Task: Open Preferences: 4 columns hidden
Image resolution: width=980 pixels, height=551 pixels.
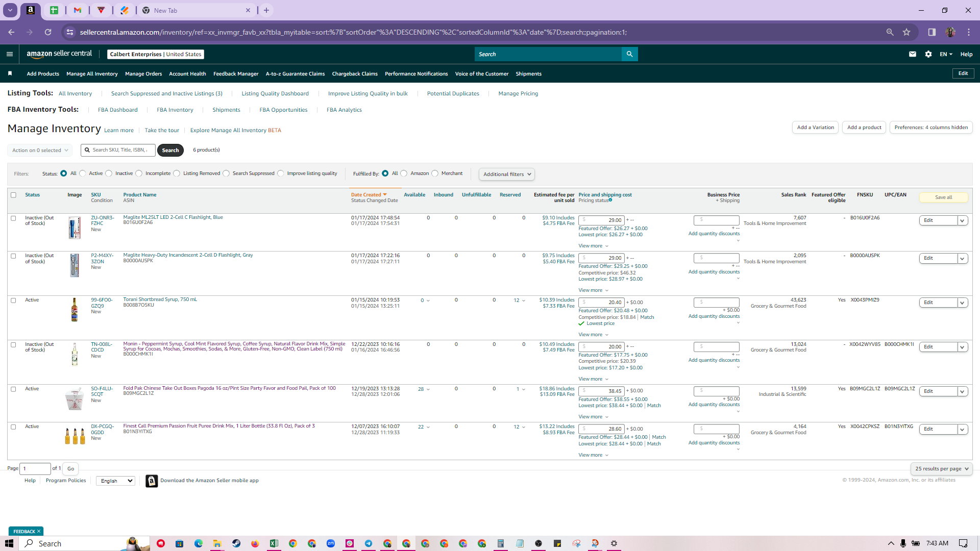Action: pos(931,128)
